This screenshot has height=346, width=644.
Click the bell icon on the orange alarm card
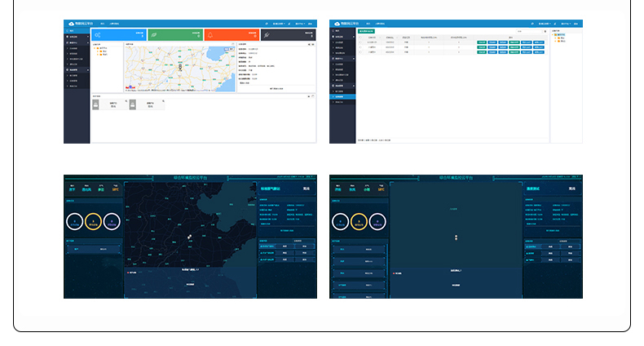[210, 35]
